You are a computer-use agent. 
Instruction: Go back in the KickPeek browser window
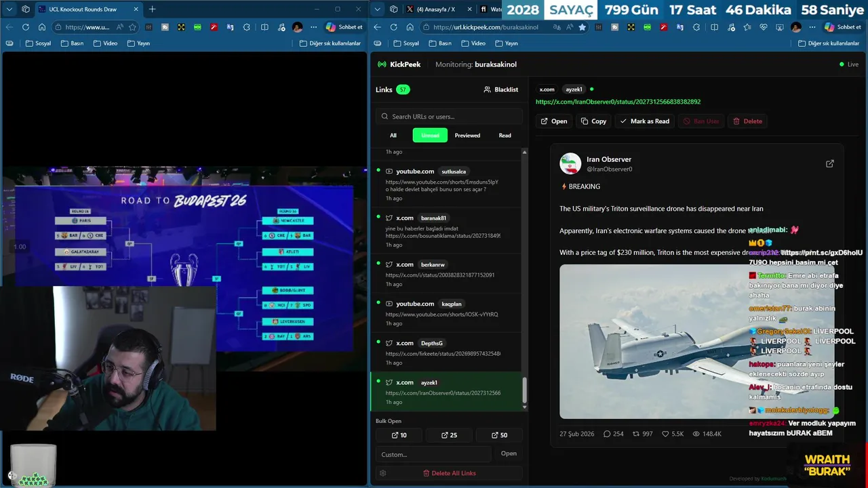[x=378, y=27]
